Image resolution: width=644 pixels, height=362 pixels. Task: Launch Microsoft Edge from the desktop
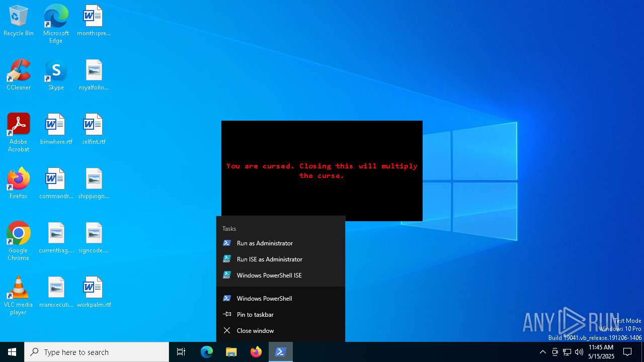pos(56,24)
